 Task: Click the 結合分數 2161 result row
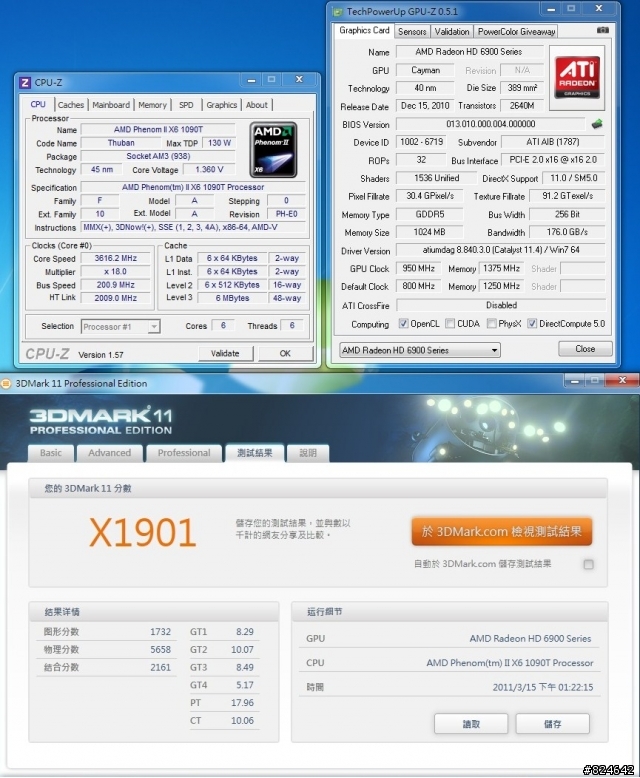point(107,667)
